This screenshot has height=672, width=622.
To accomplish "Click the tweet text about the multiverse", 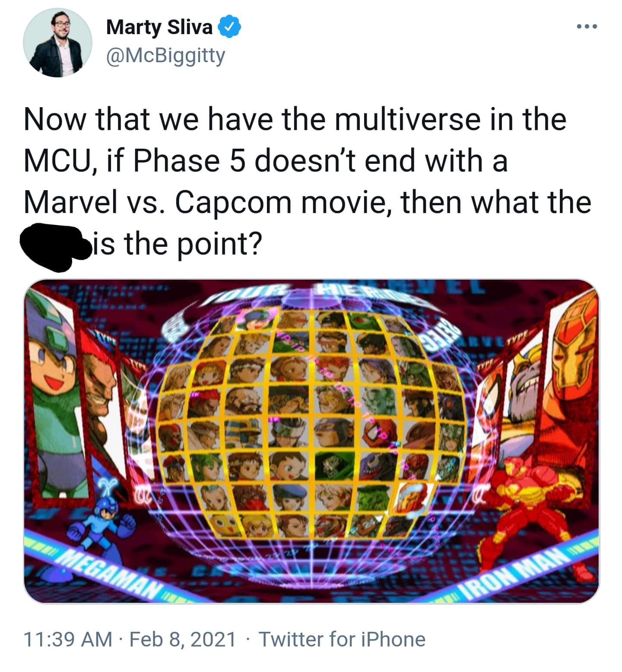I will (308, 182).
